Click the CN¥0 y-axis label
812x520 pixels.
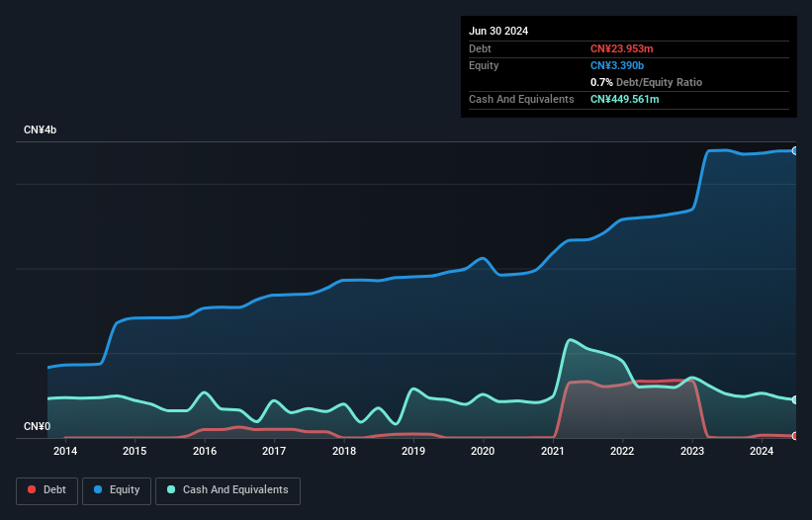click(37, 426)
